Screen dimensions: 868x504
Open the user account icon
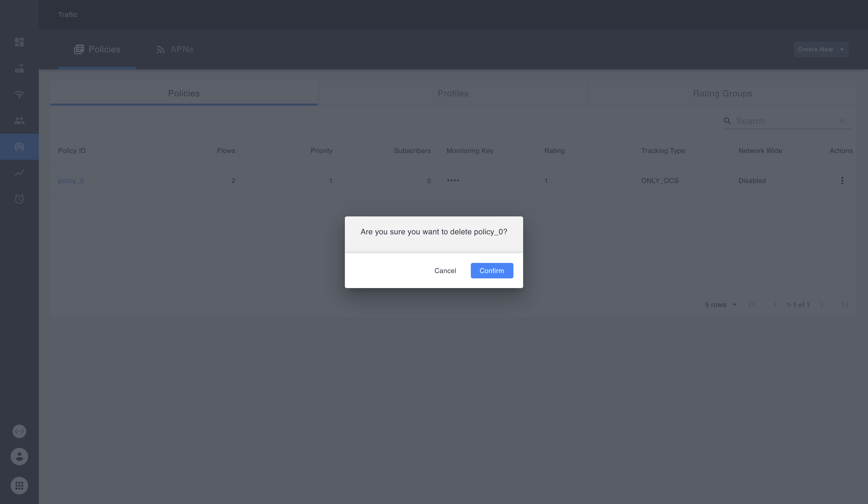(19, 457)
